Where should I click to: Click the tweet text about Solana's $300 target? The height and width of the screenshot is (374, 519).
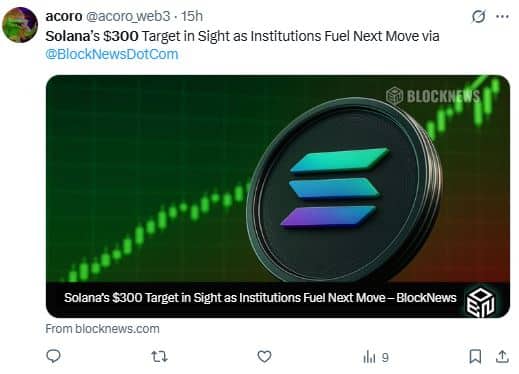click(x=242, y=36)
